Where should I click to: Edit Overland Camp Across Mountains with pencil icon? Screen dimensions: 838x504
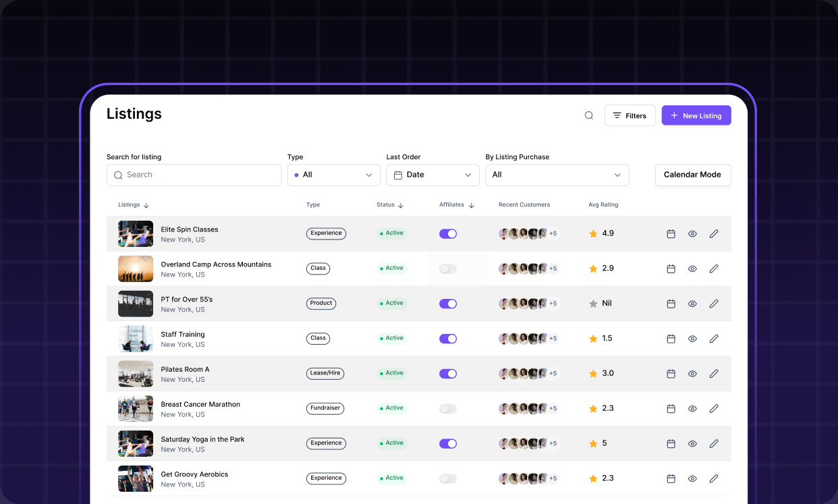point(714,269)
